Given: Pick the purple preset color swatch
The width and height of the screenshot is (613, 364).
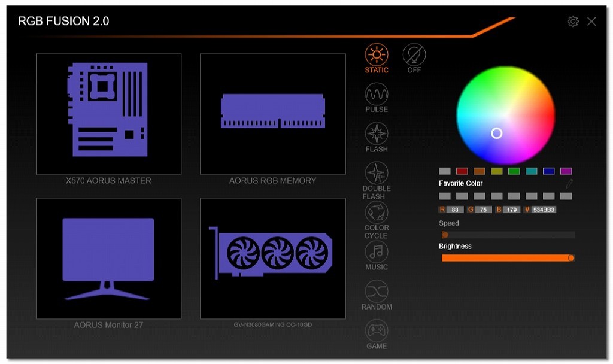Looking at the screenshot, I should pos(566,171).
